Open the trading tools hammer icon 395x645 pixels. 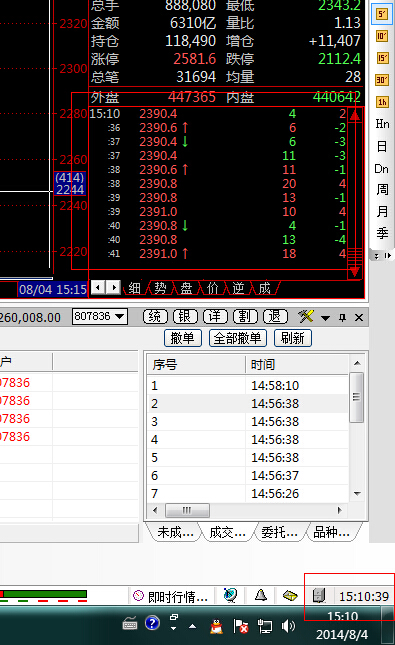click(x=306, y=317)
